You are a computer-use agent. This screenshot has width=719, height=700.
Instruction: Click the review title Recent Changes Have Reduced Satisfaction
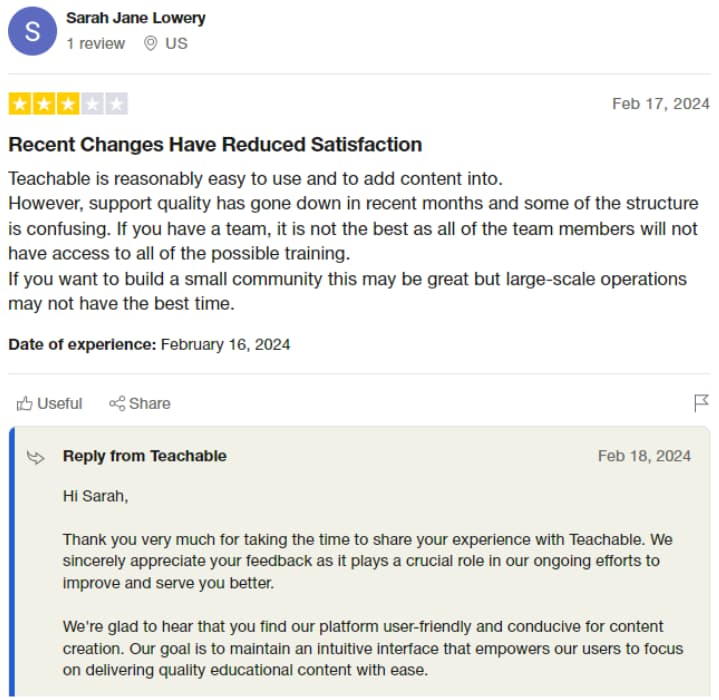pyautogui.click(x=215, y=144)
